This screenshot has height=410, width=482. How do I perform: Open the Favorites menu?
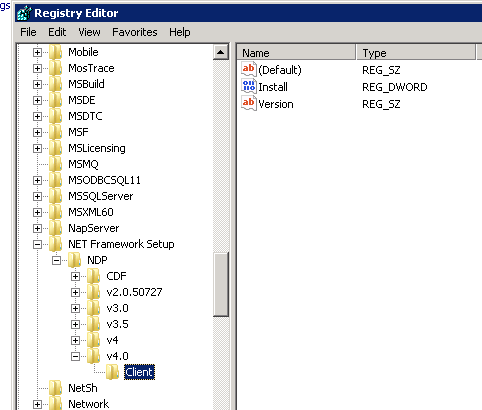(x=135, y=32)
